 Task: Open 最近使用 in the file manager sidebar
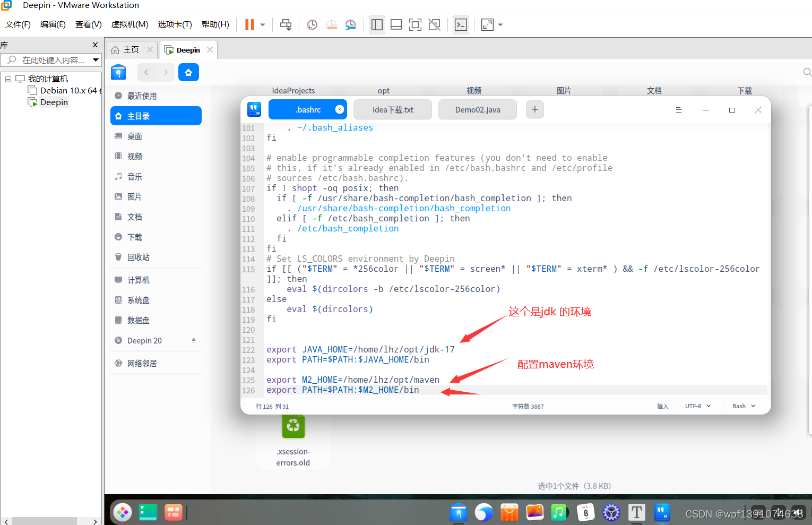[156, 96]
